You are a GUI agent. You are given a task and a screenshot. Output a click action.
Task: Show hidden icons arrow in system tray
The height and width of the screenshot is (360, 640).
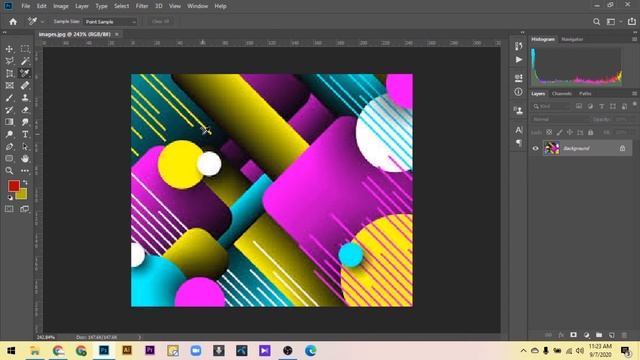(523, 351)
